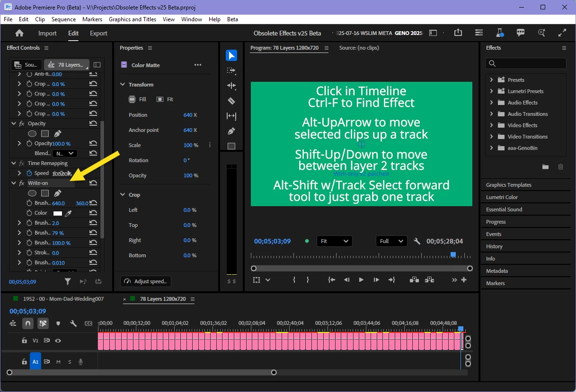576x392 pixels.
Task: Expand the aaa-GenoBin folder
Action: pyautogui.click(x=491, y=148)
